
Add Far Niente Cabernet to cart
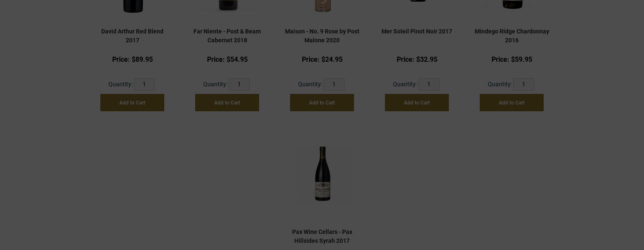[227, 102]
